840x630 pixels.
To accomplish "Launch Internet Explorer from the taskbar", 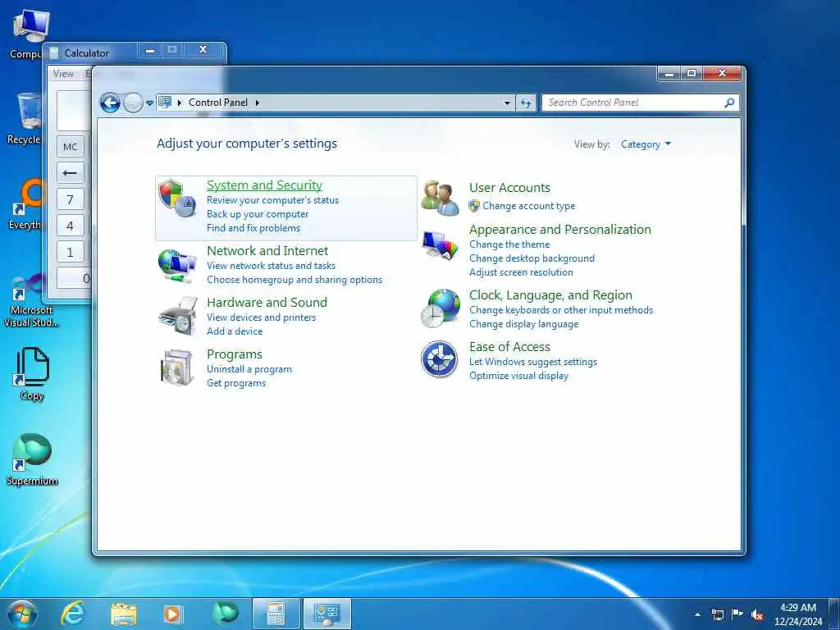I will pos(73,614).
